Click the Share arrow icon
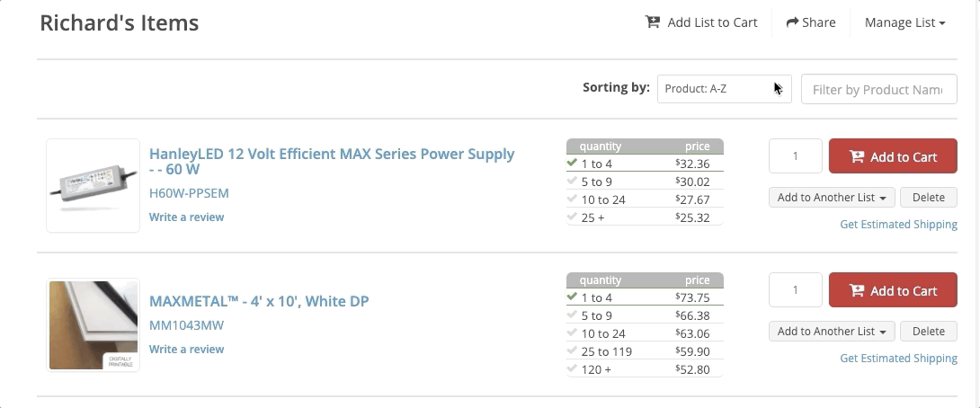 pyautogui.click(x=792, y=22)
